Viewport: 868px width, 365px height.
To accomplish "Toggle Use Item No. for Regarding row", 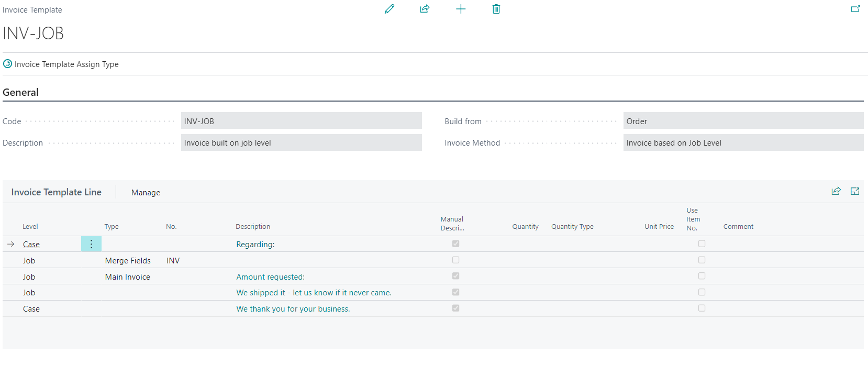I will click(x=702, y=244).
